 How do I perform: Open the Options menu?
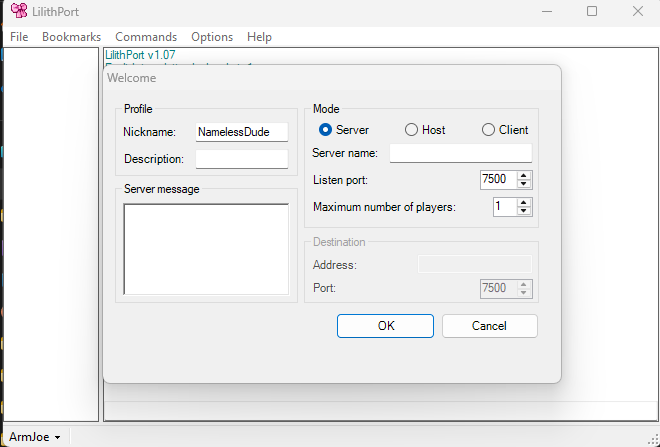click(212, 37)
